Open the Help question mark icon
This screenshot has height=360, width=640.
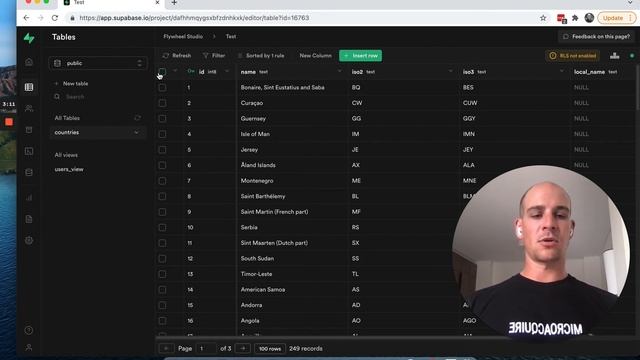click(29, 330)
